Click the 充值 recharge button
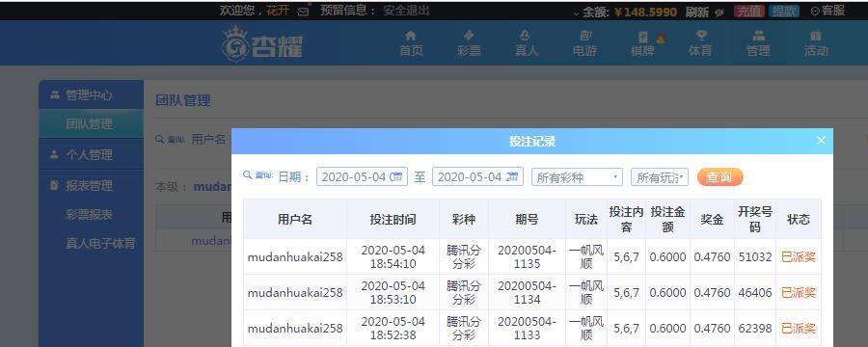The height and width of the screenshot is (347, 868). pos(749,11)
